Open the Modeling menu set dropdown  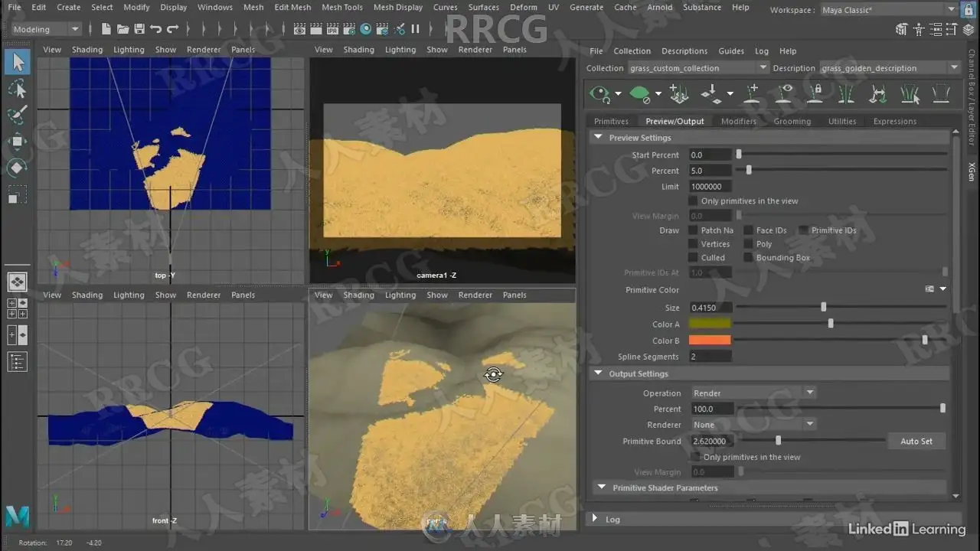[46, 29]
